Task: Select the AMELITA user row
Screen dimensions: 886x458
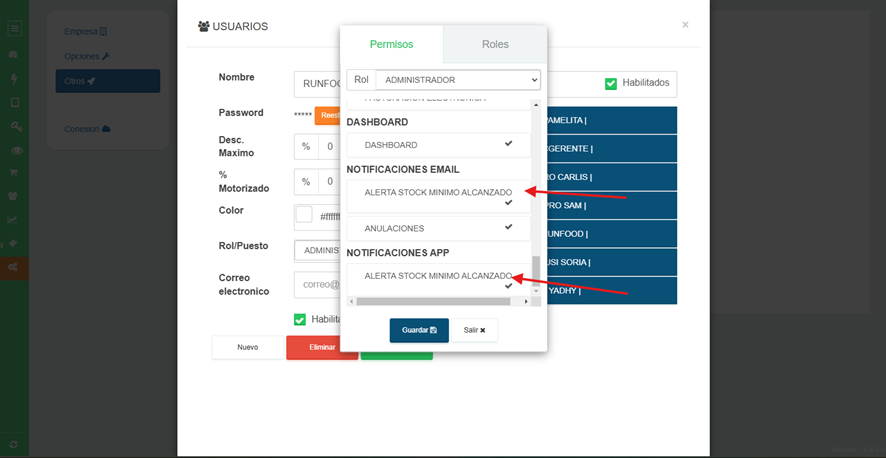Action: click(612, 120)
